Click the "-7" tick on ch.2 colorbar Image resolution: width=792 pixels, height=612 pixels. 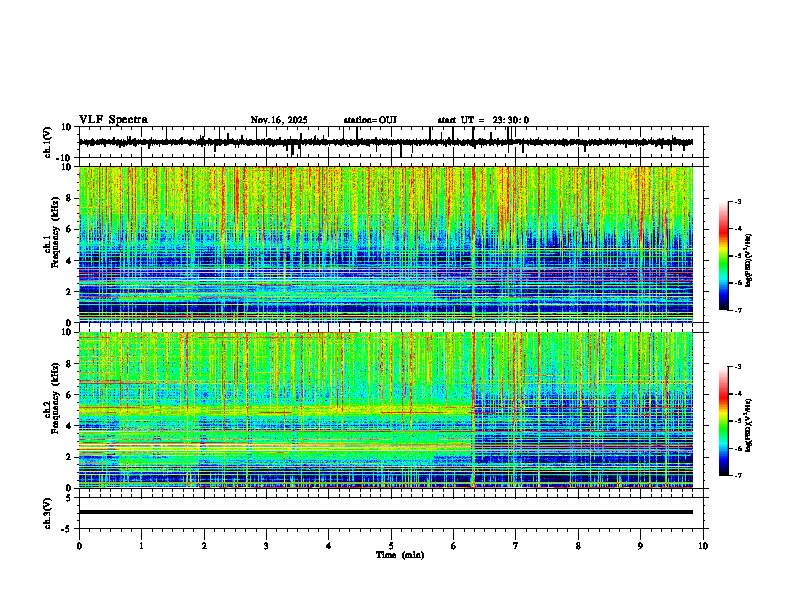[x=737, y=475]
